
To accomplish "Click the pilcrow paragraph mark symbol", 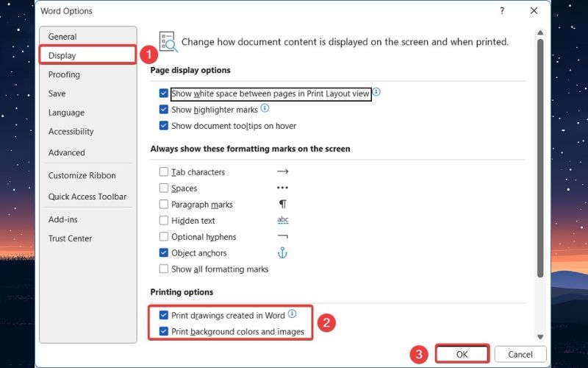I will click(x=283, y=204).
